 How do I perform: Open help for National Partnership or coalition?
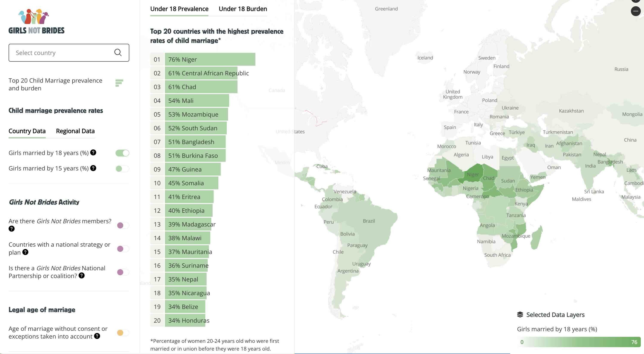82,275
